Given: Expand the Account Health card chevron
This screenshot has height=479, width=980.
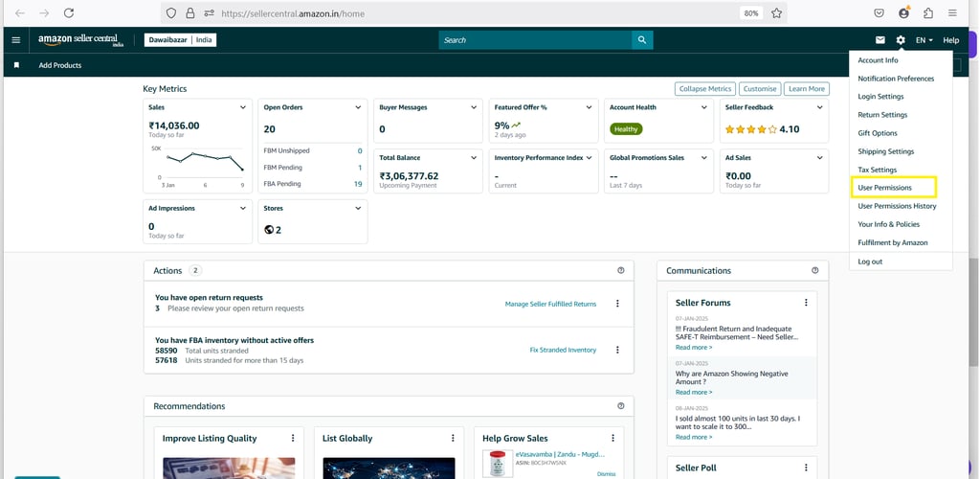Looking at the screenshot, I should tap(704, 107).
